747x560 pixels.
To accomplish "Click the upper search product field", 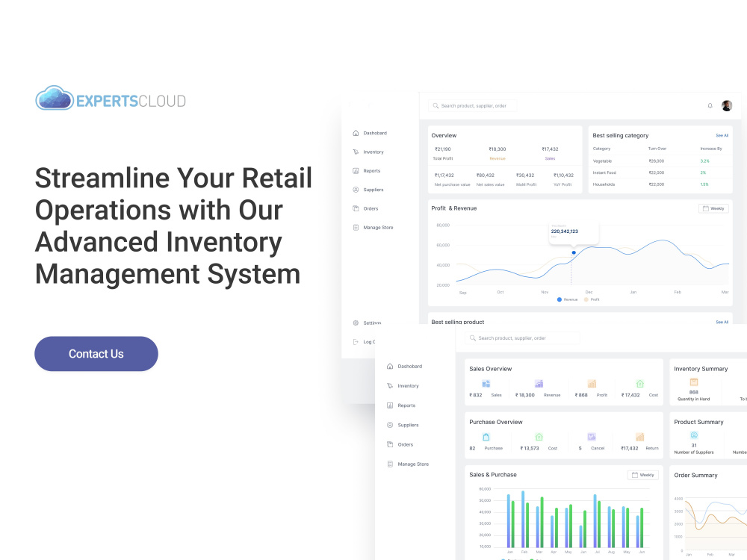I will (x=473, y=106).
